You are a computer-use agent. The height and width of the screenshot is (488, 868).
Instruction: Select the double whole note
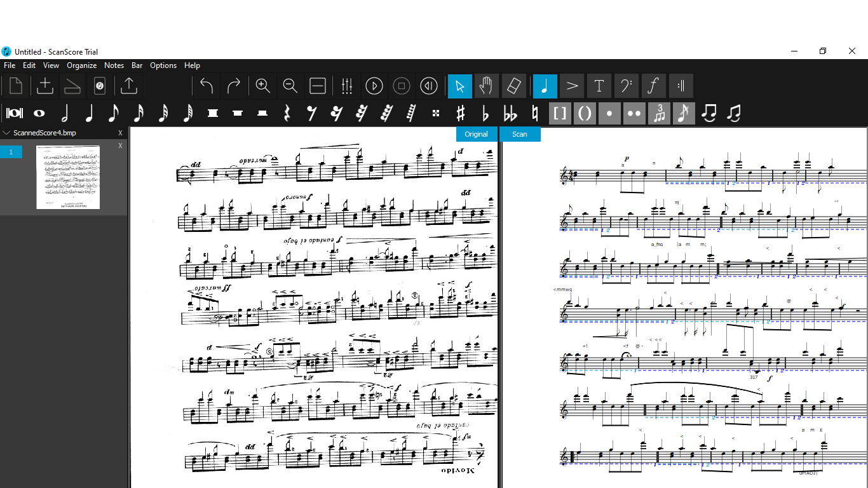click(x=14, y=113)
